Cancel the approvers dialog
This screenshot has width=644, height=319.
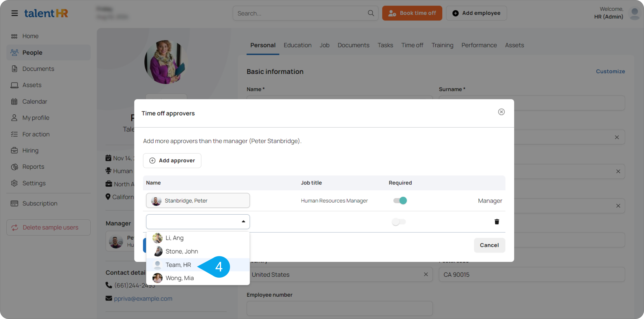(489, 245)
